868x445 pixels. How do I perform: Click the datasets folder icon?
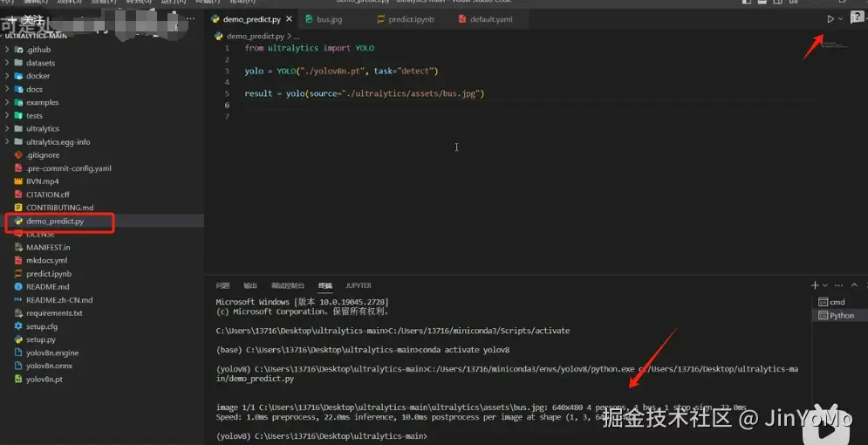[x=18, y=63]
